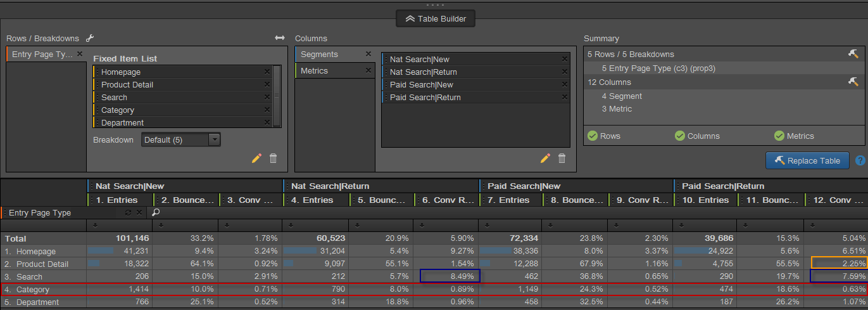This screenshot has height=310, width=868.
Task: Select the Metrics tab in Columns
Action: (x=334, y=71)
